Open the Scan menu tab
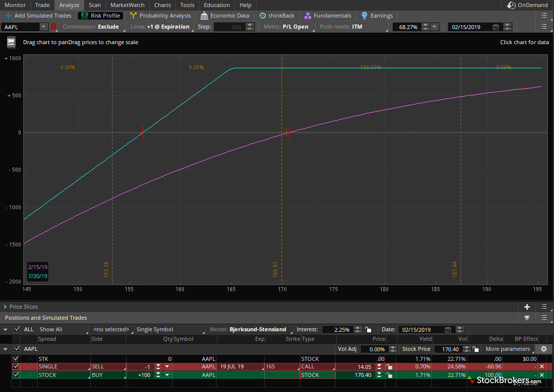 click(x=95, y=5)
